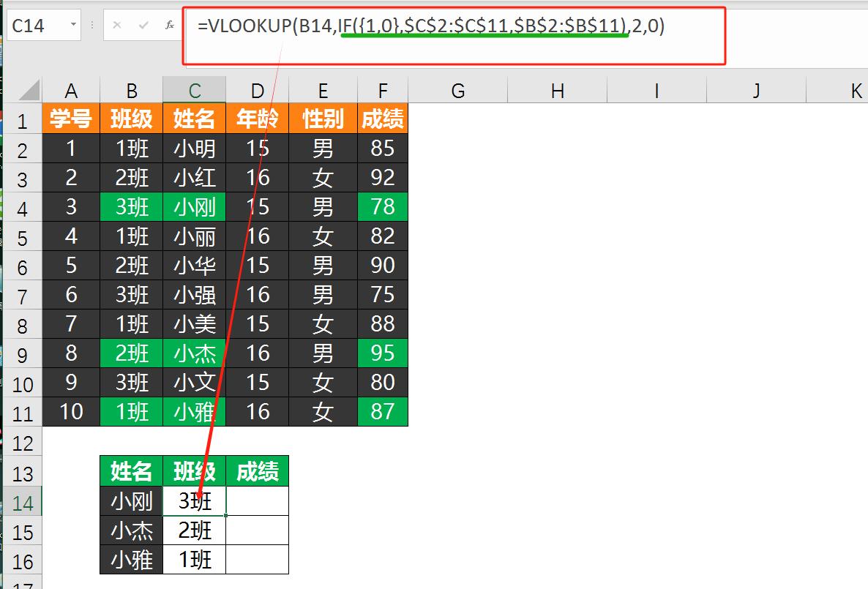This screenshot has height=589, width=868.
Task: Select row 4 header
Action: pos(22,208)
